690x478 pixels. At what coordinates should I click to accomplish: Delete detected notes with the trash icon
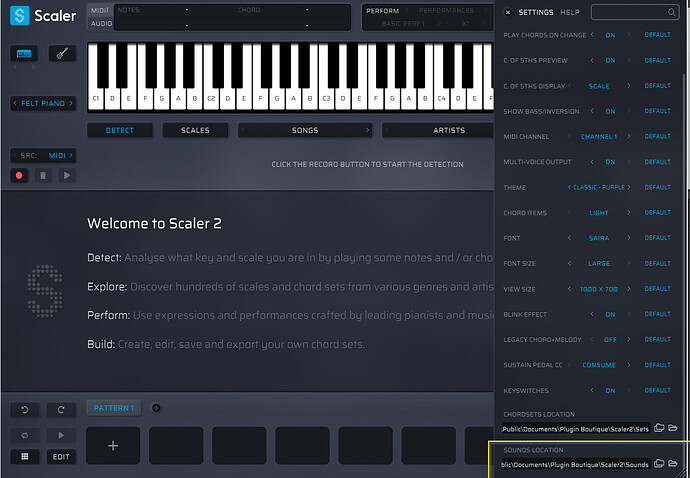(43, 176)
